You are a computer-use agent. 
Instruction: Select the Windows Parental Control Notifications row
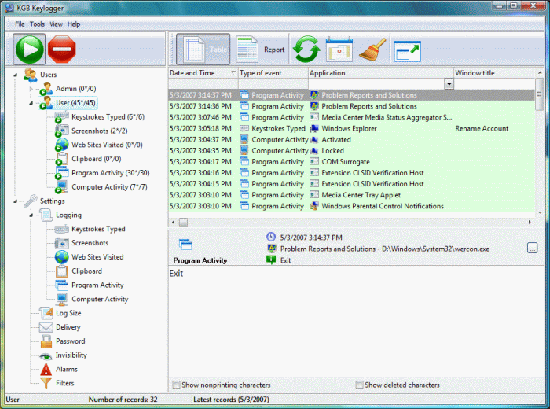click(351, 206)
